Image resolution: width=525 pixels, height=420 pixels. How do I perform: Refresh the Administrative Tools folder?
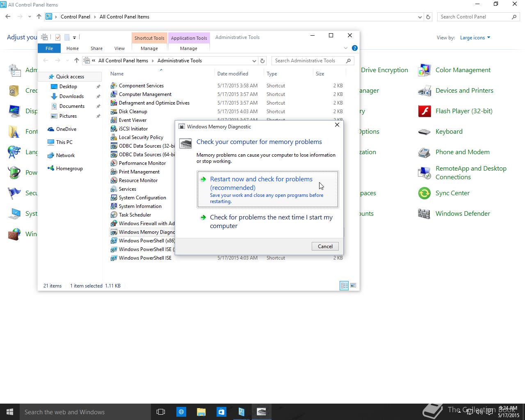(x=262, y=61)
